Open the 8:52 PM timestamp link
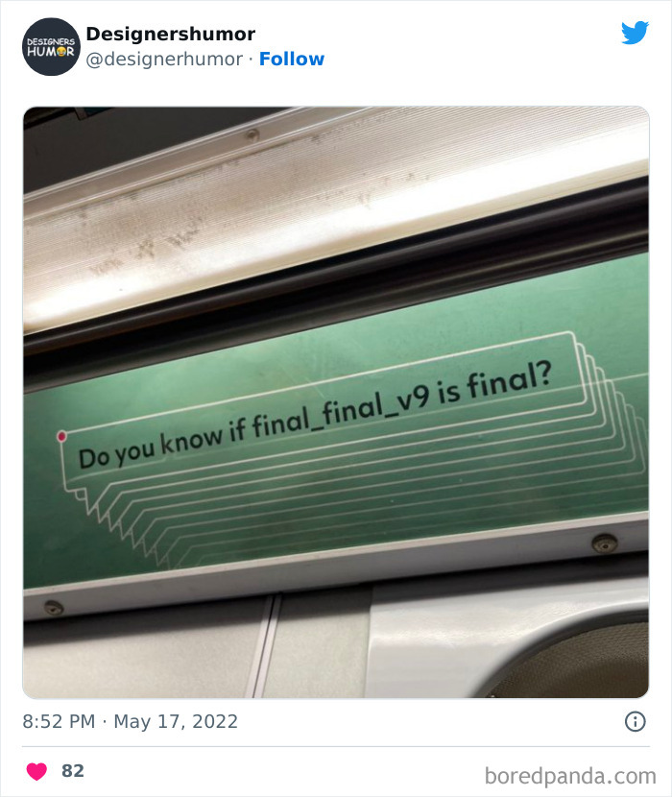672x797 pixels. coord(59,721)
